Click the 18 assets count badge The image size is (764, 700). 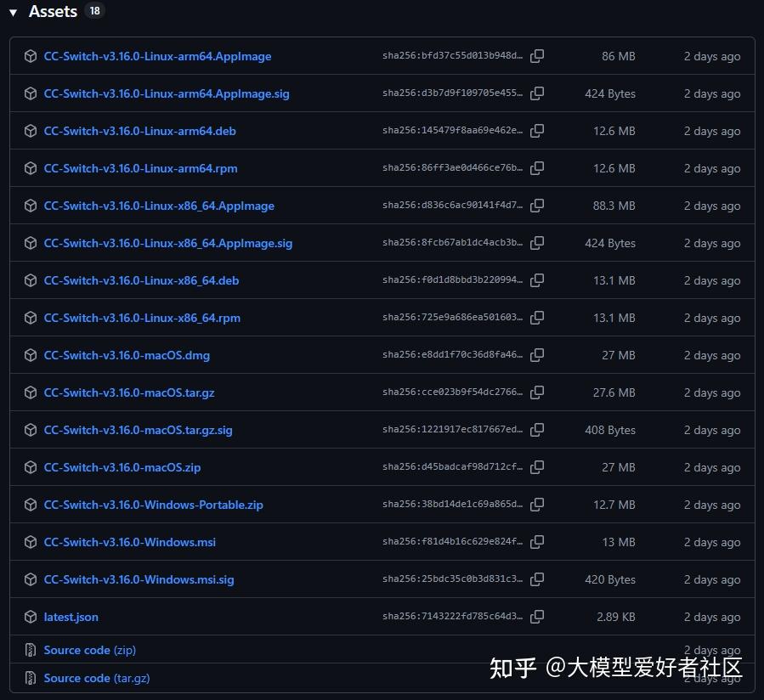coord(94,11)
